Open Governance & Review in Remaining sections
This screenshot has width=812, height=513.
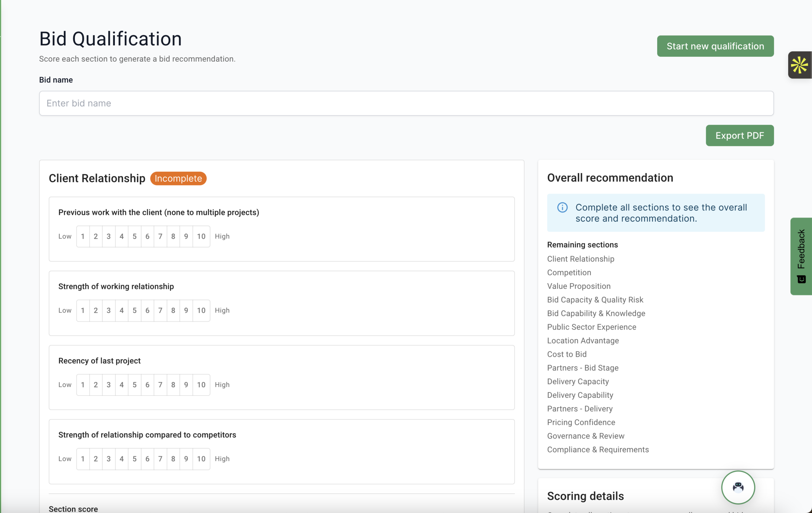586,436
